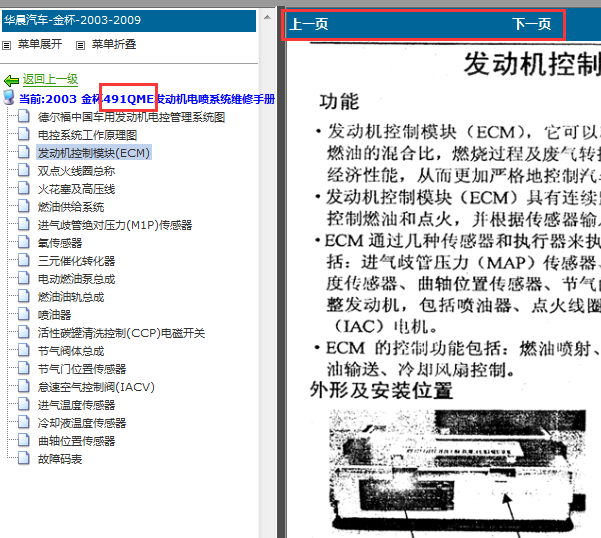Click 外形及安装位置 heading in document

pos(381,391)
